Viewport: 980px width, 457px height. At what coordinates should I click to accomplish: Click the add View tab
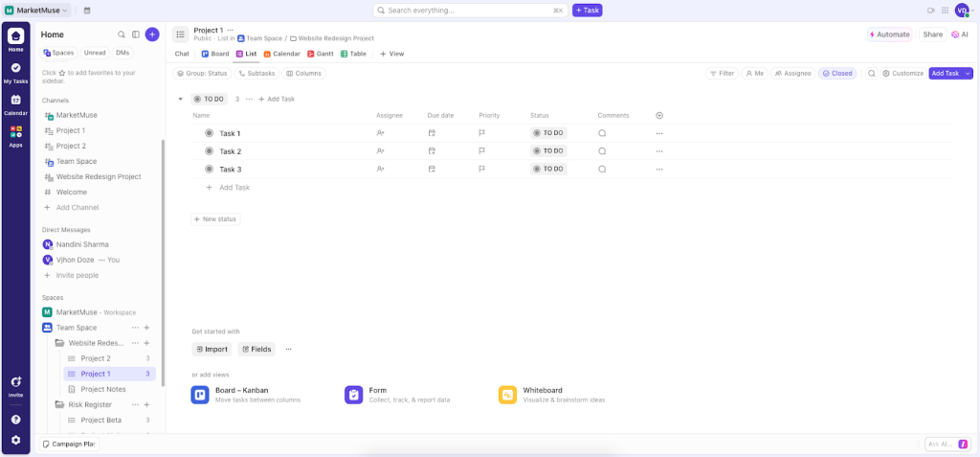coord(391,54)
